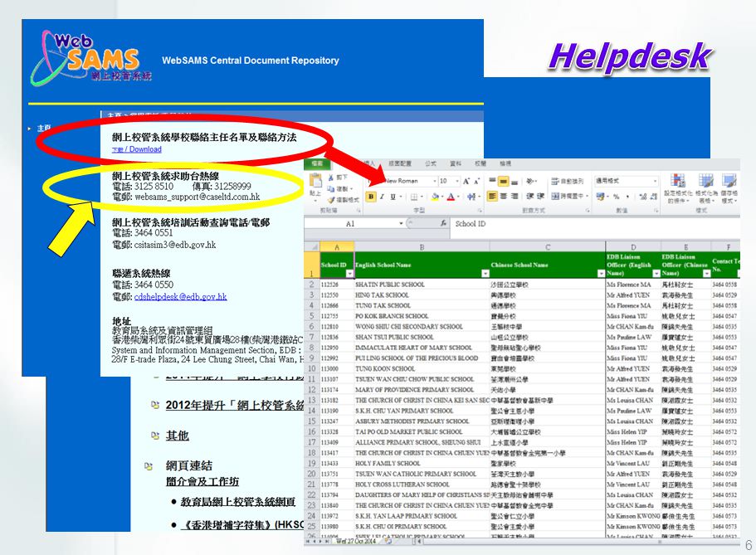Switch to Formulas (公式) tab

[431, 164]
